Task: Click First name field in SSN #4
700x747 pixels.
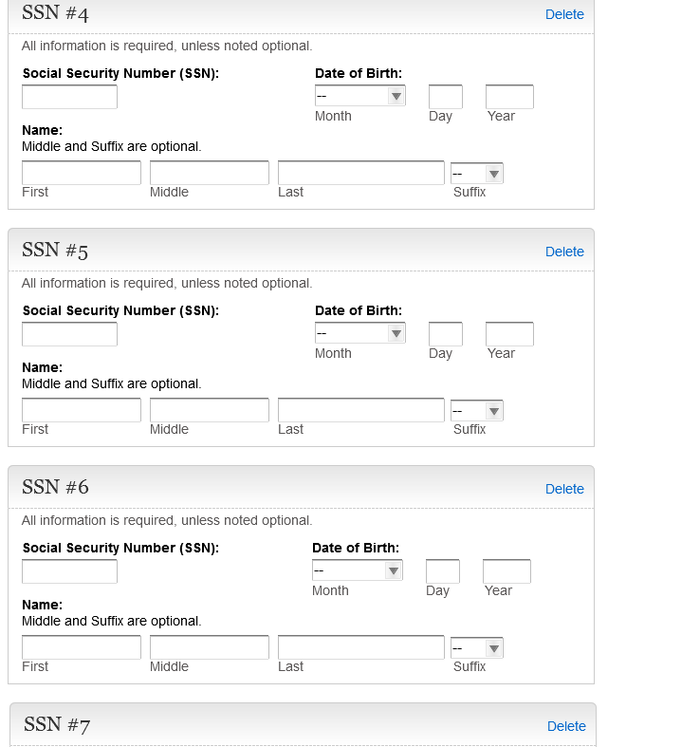Action: coord(82,174)
